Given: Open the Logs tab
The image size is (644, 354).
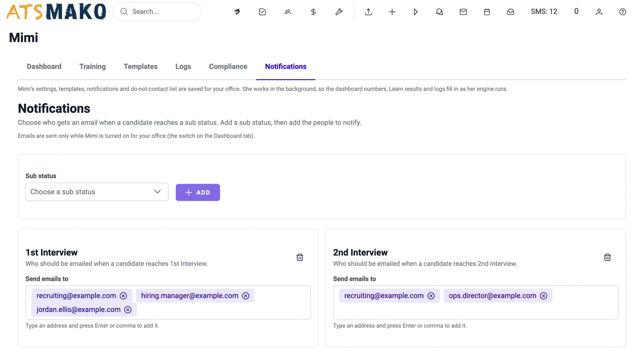Looking at the screenshot, I should click(183, 66).
